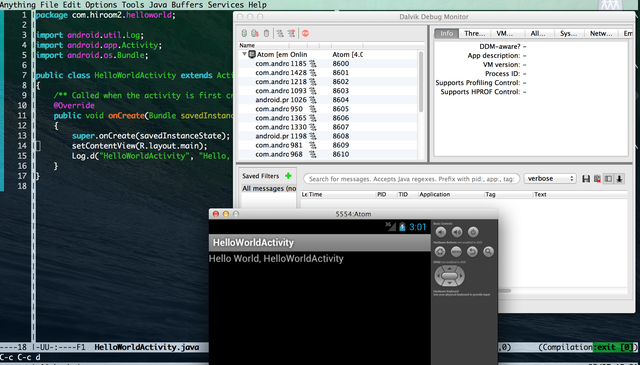The width and height of the screenshot is (640, 365).
Task: Open the File menu
Action: (49, 5)
